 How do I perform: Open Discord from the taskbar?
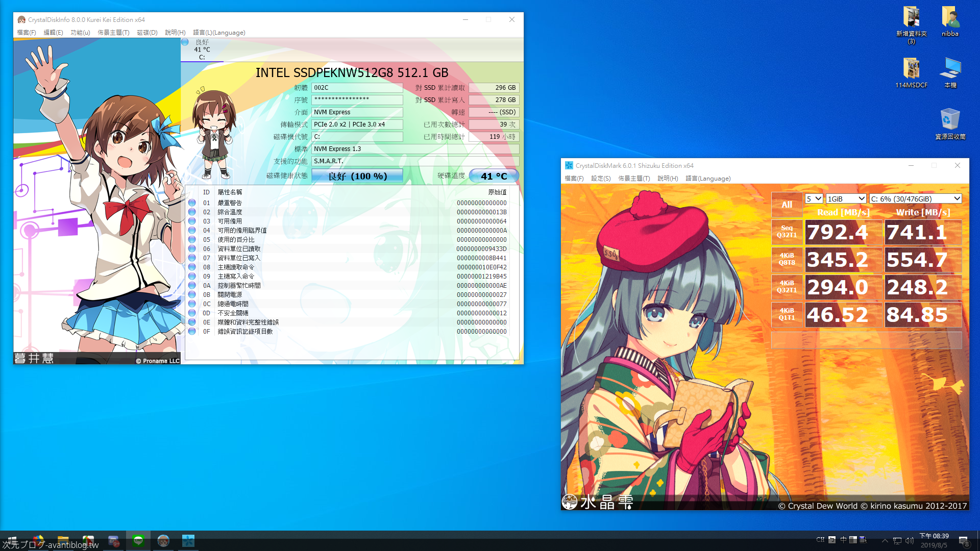point(113,541)
